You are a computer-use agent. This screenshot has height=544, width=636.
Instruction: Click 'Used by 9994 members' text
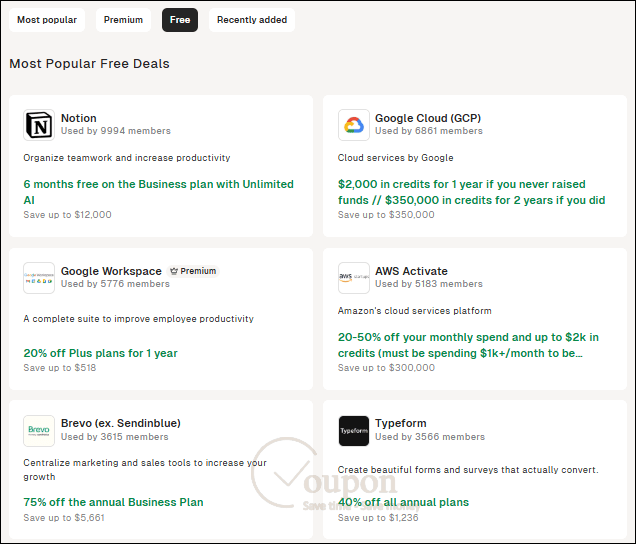click(116, 131)
